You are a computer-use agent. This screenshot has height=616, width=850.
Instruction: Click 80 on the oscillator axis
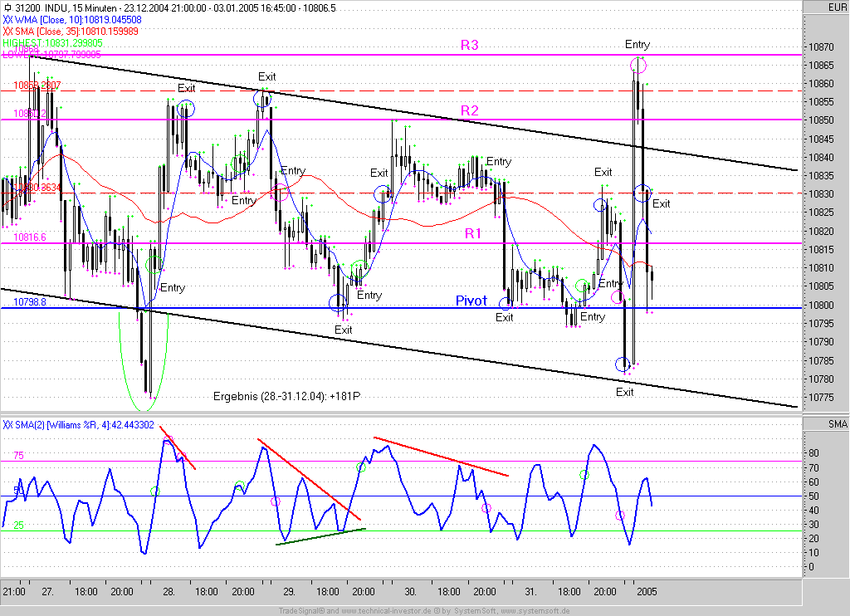click(x=813, y=453)
